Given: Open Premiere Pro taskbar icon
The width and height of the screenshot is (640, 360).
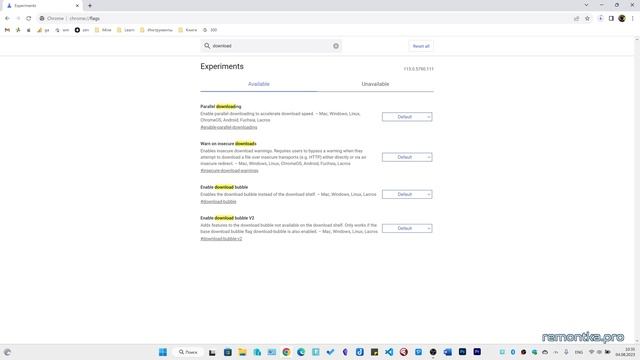Looking at the screenshot, I should pyautogui.click(x=477, y=351).
